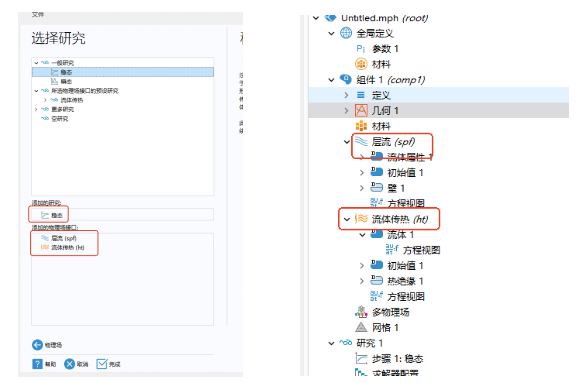584x383 pixels.
Task: Select the Mesh 1 triangle icon
Action: [x=361, y=327]
